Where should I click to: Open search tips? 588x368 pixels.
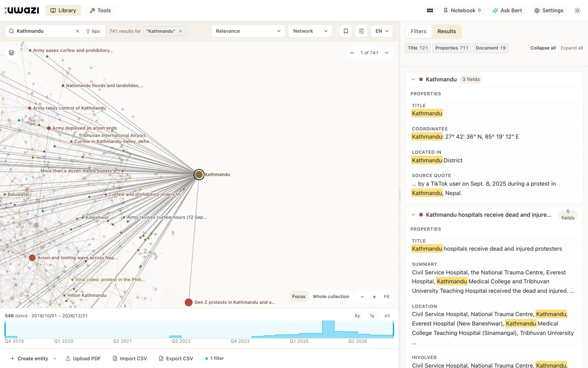click(93, 31)
